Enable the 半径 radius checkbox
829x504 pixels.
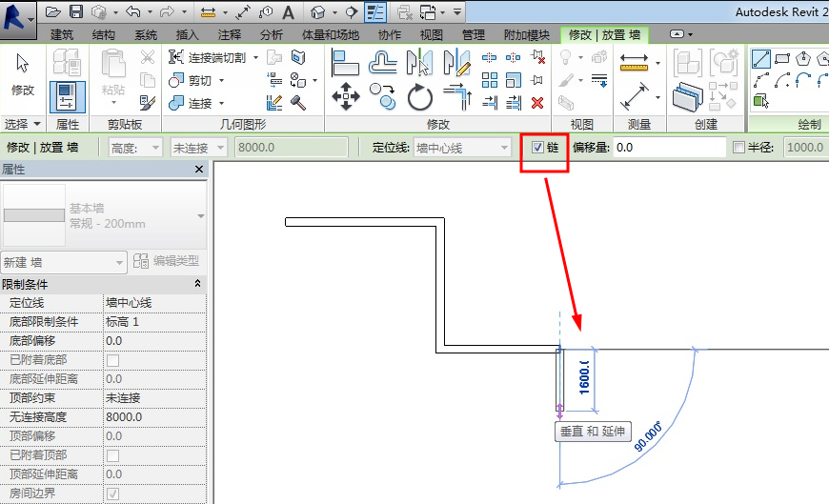739,148
